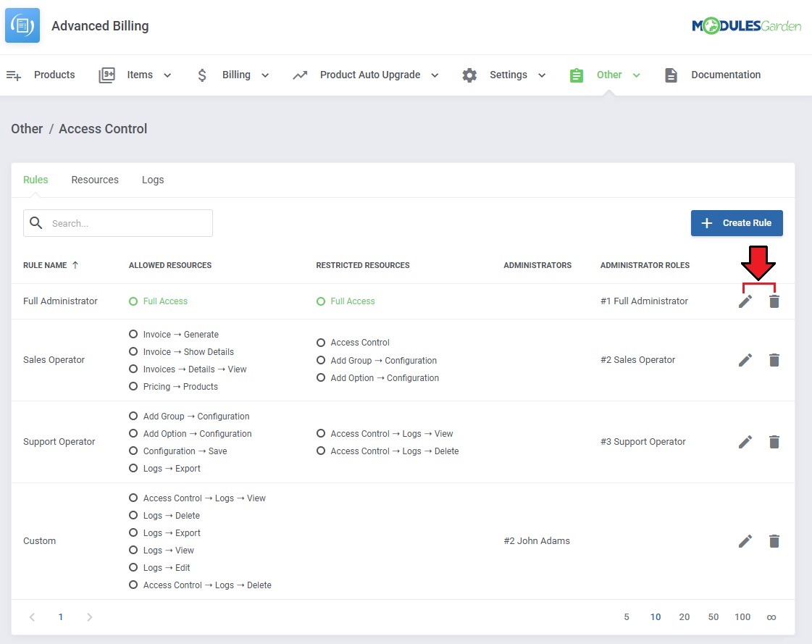Switch to the Rules tab
This screenshot has height=644, width=812.
point(35,180)
